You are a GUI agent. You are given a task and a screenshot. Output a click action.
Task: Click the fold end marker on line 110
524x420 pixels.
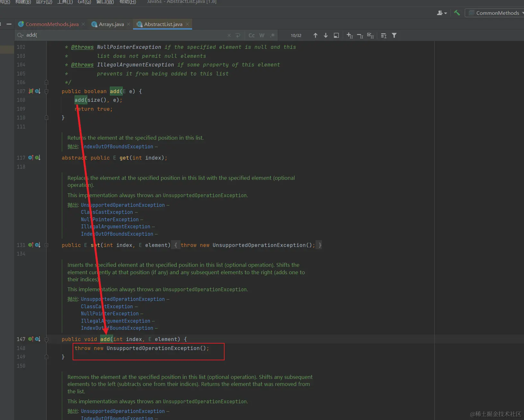46,118
